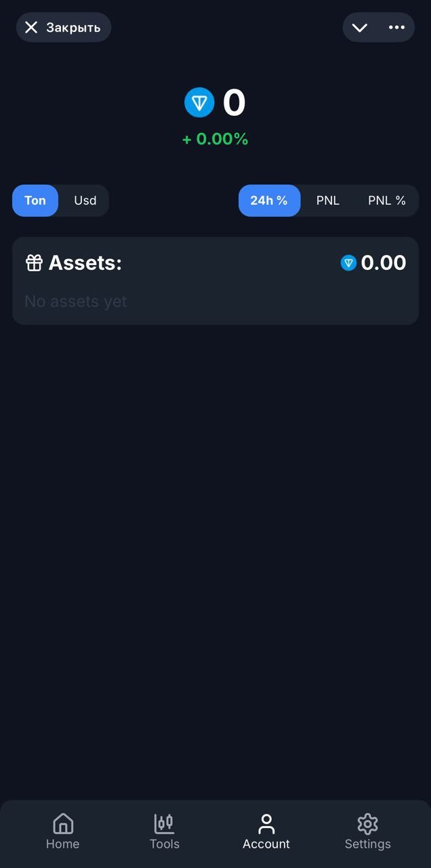Click the TON icon next to 0.00
The image size is (431, 868).
(348, 263)
